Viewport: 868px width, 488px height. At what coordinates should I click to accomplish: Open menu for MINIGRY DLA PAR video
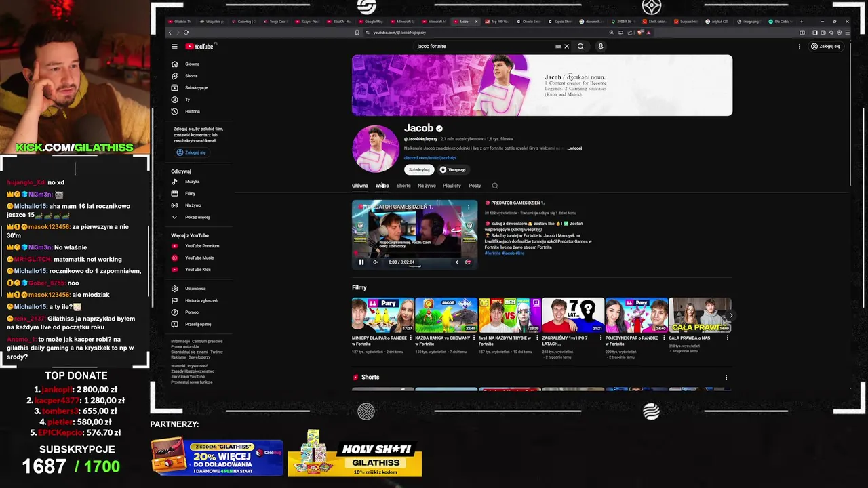click(411, 338)
